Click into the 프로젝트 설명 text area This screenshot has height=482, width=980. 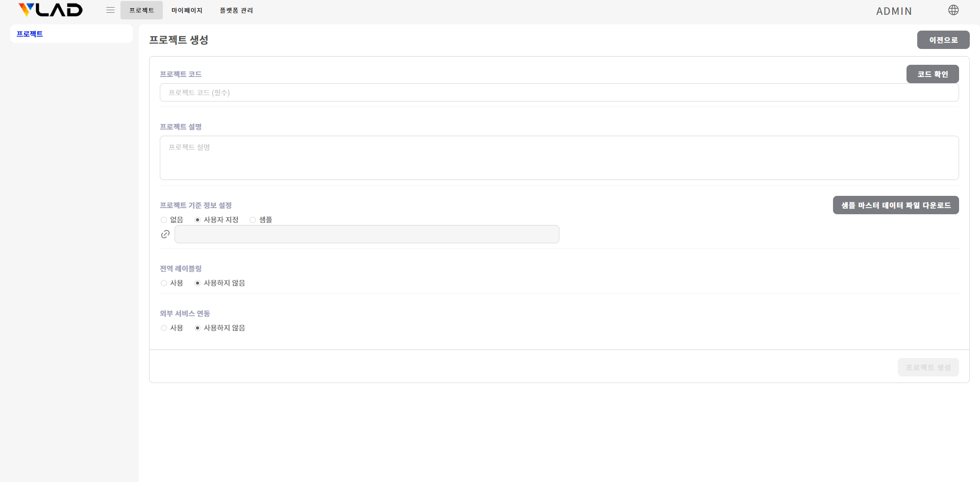point(559,158)
